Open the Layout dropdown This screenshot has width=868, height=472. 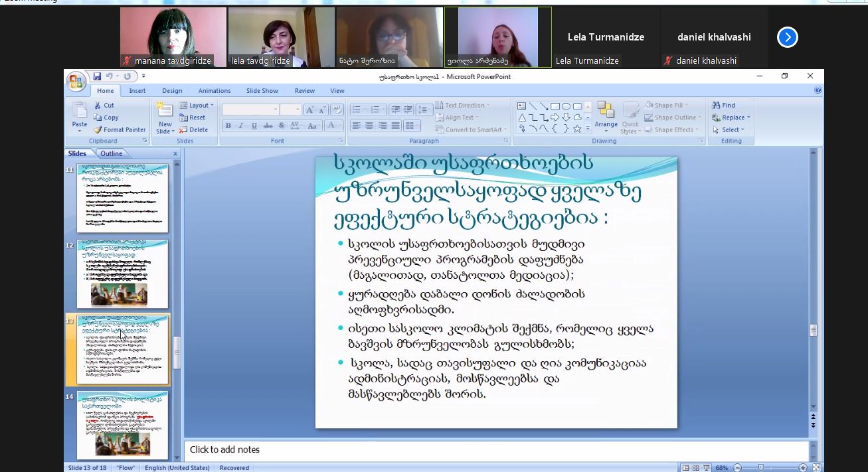197,106
